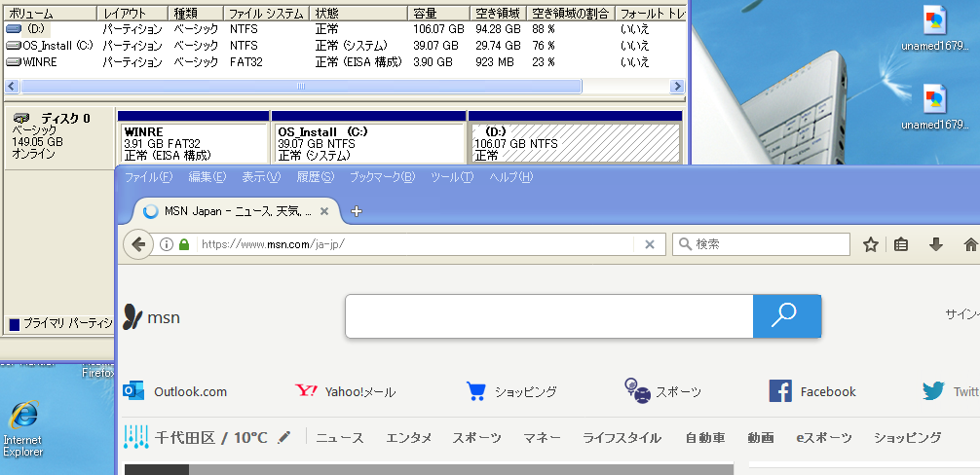Open the ファイル(F) menu in Firefox
Viewport: 980px width, 475px height.
coord(148,177)
